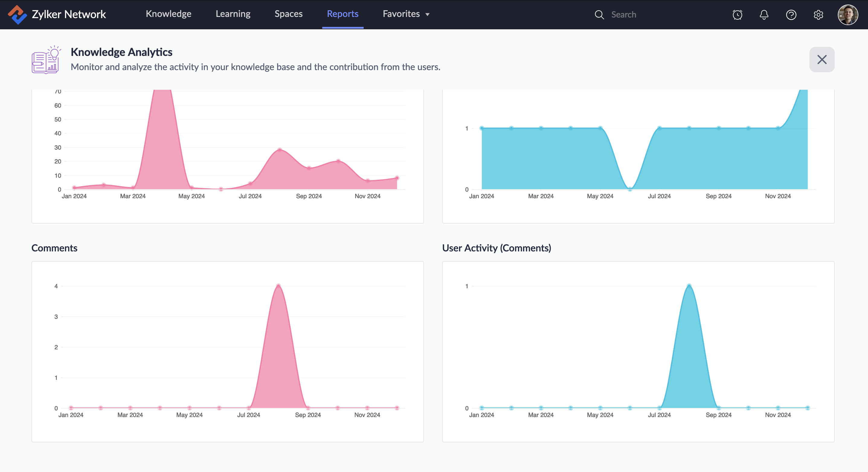Open the Spaces tab
This screenshot has height=472, width=868.
coord(288,14)
